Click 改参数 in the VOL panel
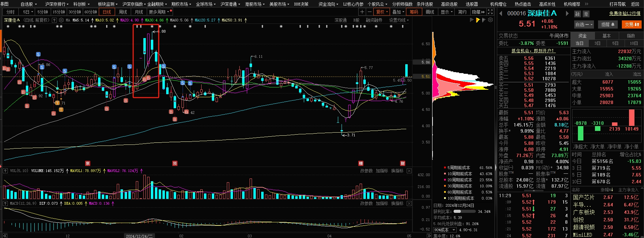Image resolution: width=644 pixels, height=238 pixels. (x=366, y=171)
